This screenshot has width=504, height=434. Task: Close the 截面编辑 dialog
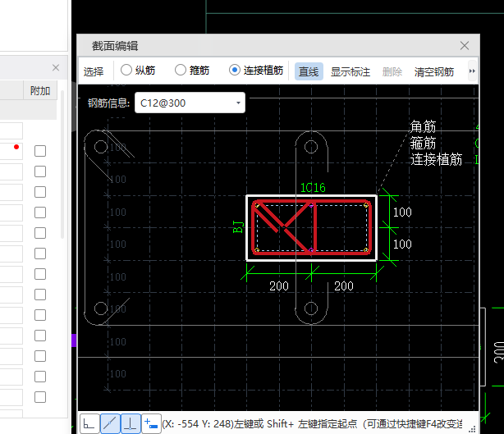tap(465, 46)
